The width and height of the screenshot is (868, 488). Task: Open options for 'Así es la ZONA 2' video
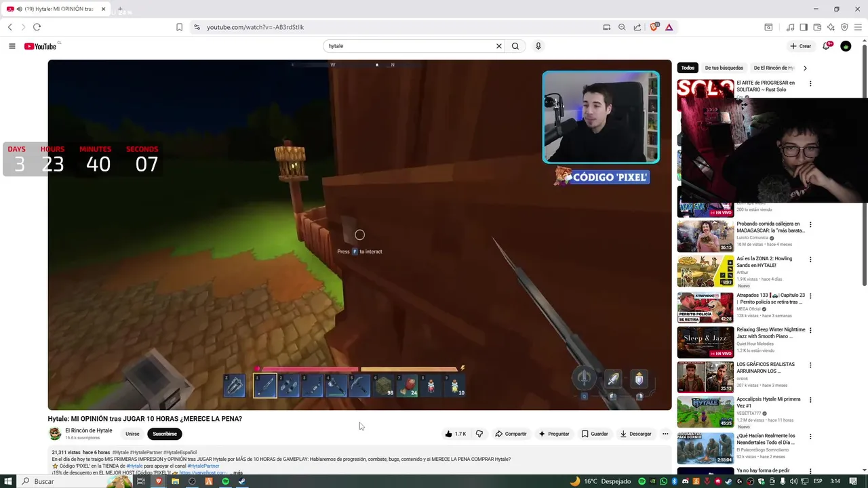(x=810, y=260)
